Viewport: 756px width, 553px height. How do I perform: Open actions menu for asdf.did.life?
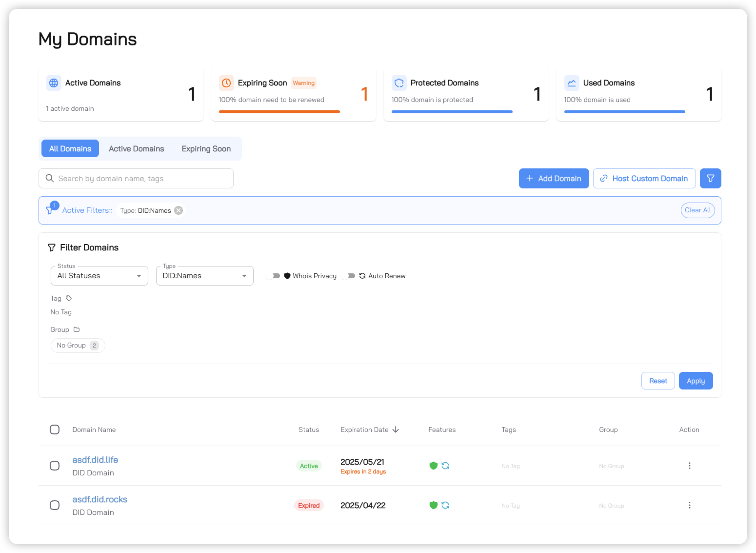pyautogui.click(x=689, y=466)
